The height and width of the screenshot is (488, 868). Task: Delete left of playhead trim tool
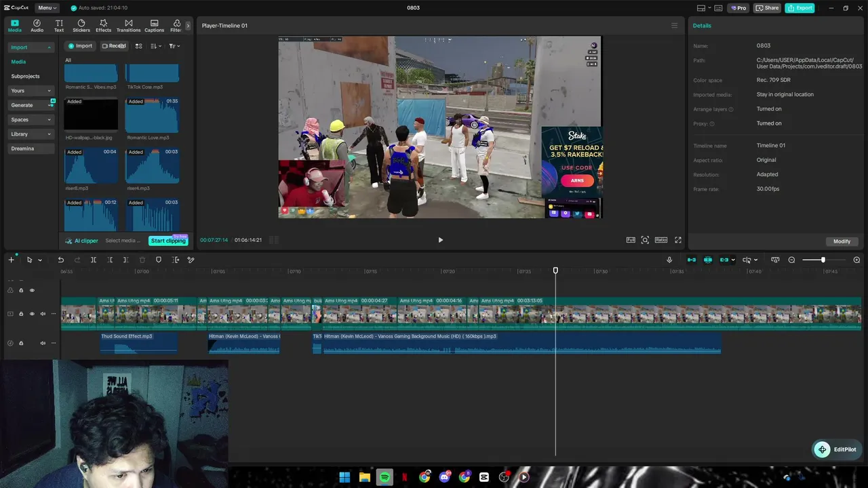[110, 260]
